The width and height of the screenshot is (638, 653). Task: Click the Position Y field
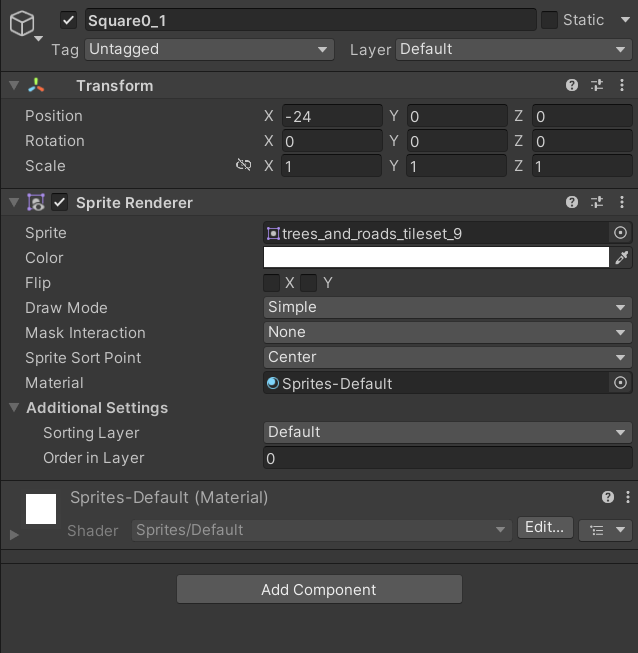457,116
